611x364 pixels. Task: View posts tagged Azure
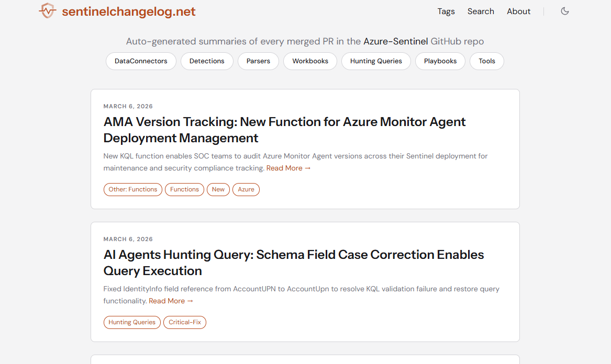246,189
